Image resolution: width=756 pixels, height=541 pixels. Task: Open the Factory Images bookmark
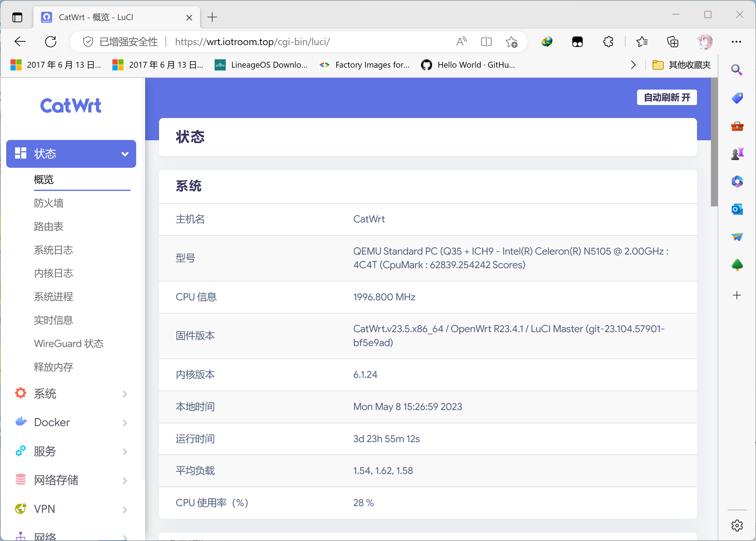364,65
